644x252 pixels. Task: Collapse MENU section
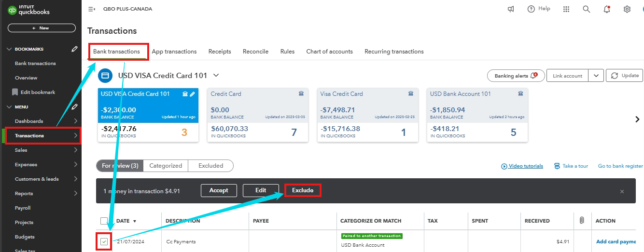point(9,107)
